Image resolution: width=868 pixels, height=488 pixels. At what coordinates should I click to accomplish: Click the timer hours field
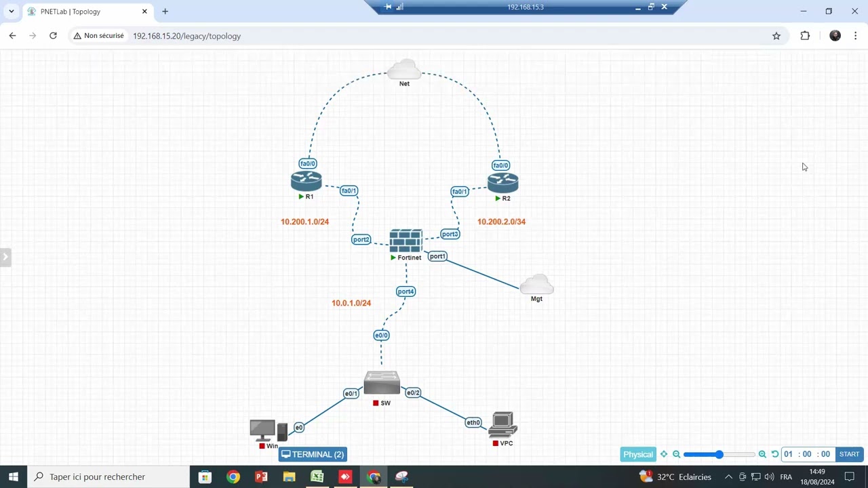coord(788,454)
